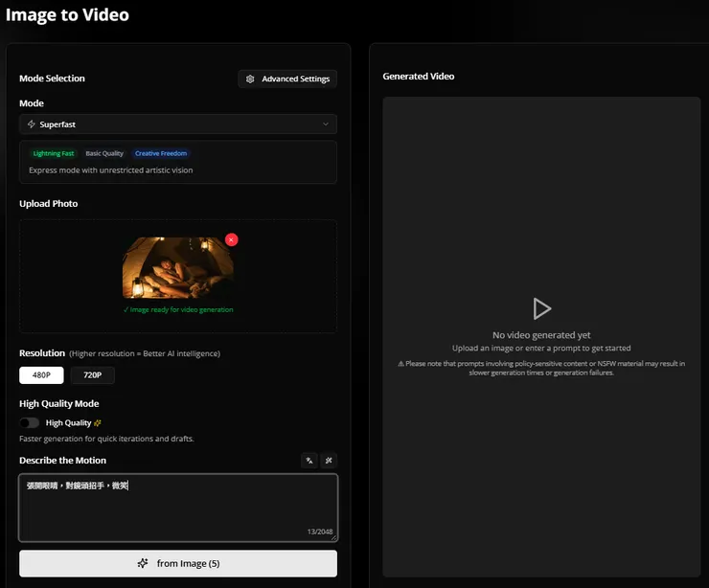Click the magic wand enhance prompt icon

(x=329, y=461)
